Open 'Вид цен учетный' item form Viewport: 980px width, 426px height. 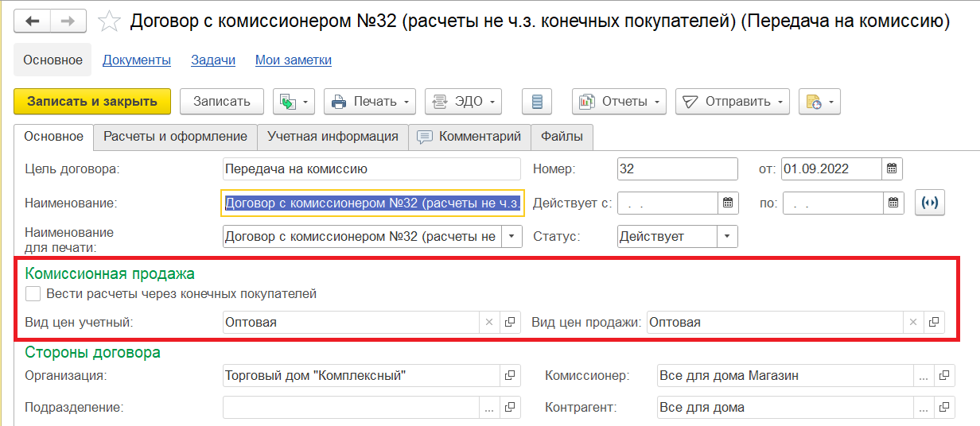tap(510, 322)
